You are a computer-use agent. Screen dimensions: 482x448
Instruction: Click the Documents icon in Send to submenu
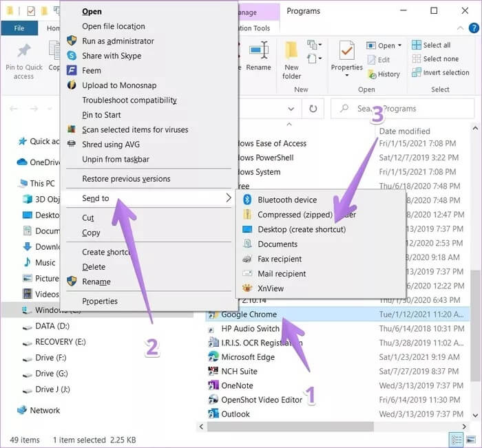point(247,244)
